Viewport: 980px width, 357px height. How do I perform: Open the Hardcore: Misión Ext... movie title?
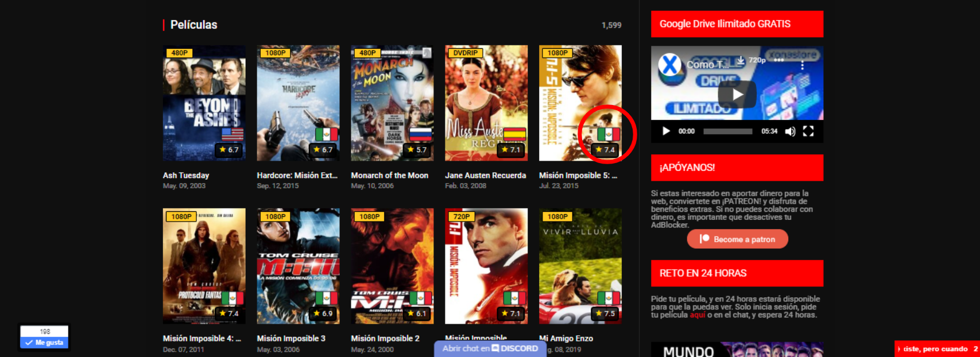point(297,176)
